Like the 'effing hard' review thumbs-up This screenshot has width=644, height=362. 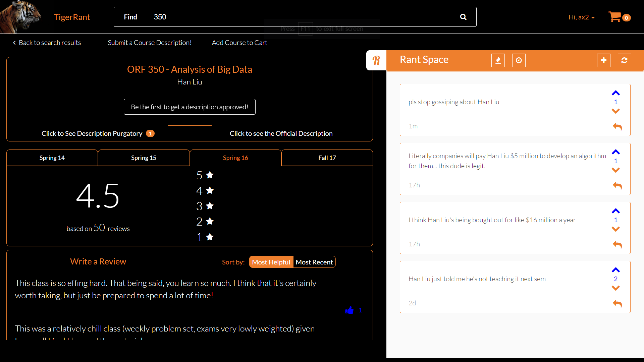(349, 310)
